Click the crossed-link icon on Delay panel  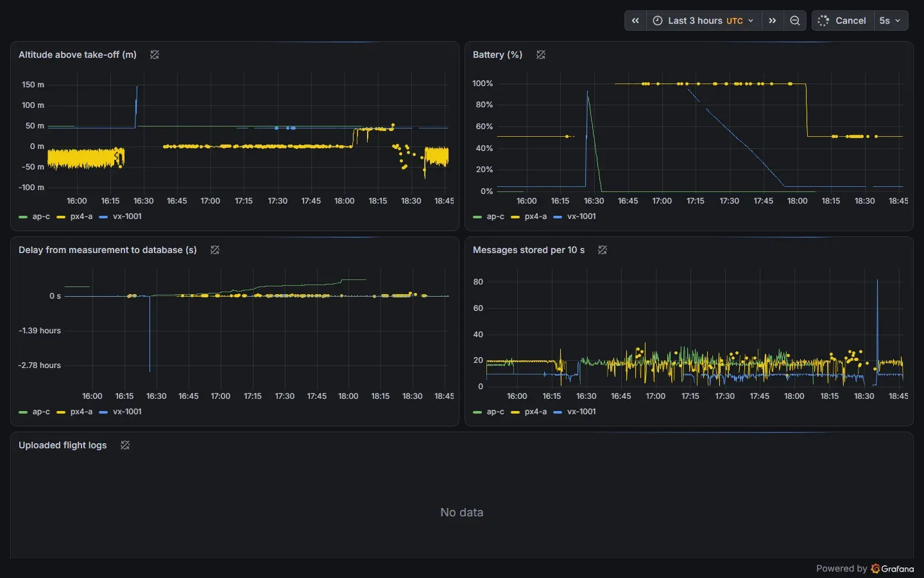click(215, 250)
